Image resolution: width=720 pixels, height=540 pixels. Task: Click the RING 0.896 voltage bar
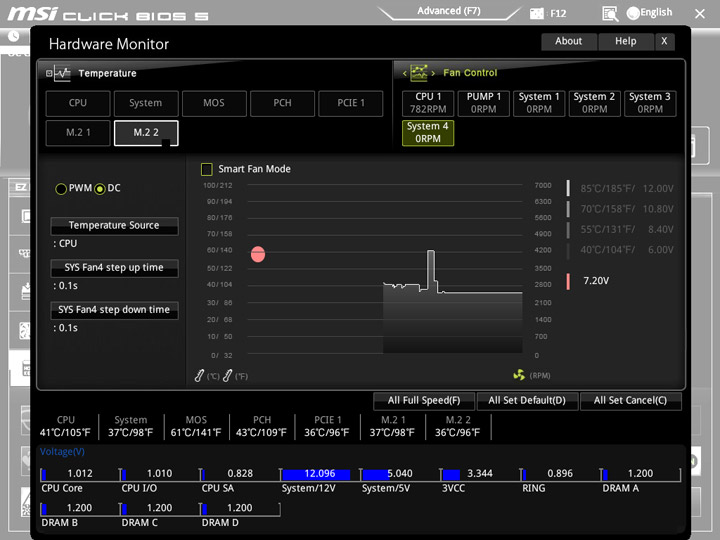(x=561, y=475)
